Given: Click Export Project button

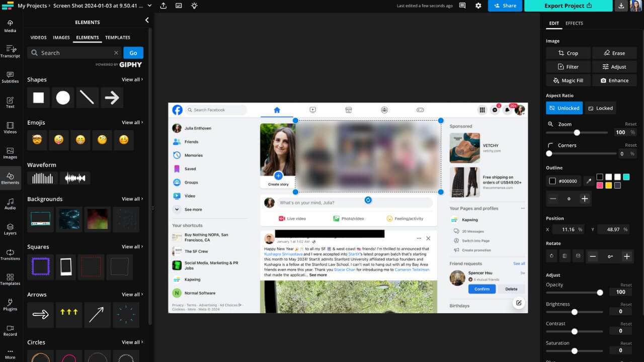Looking at the screenshot, I should point(569,6).
